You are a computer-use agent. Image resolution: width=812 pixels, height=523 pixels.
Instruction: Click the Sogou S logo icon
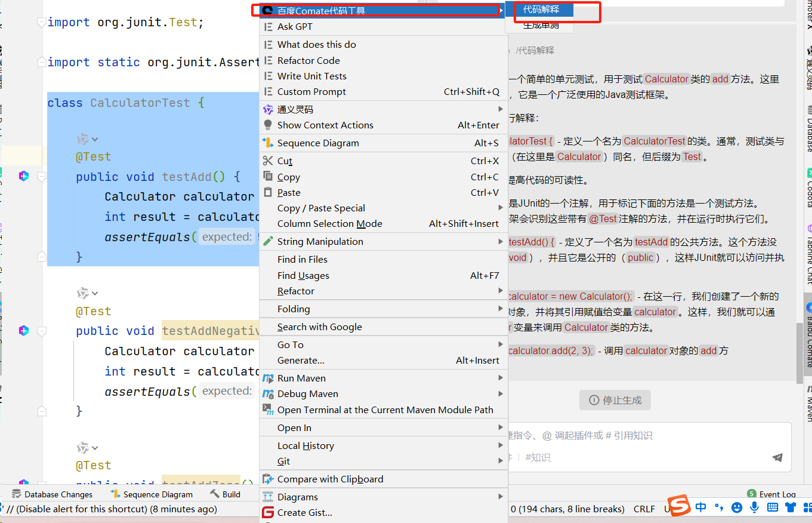click(678, 506)
